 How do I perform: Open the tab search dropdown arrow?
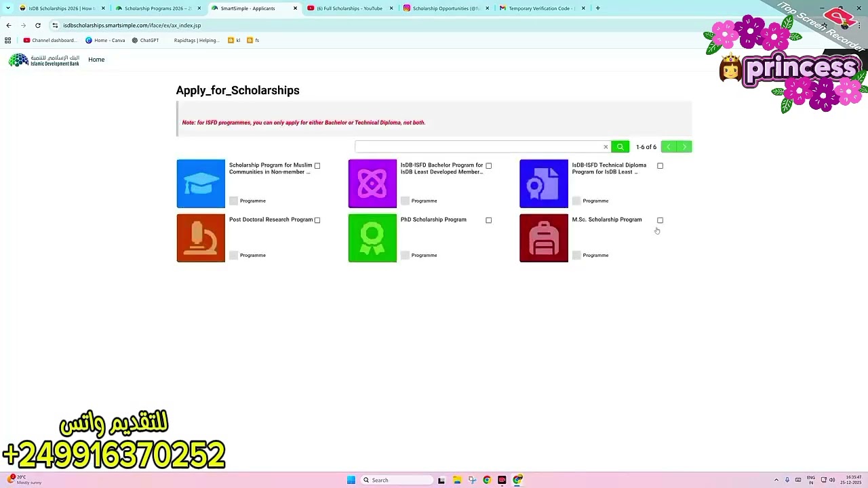click(8, 8)
